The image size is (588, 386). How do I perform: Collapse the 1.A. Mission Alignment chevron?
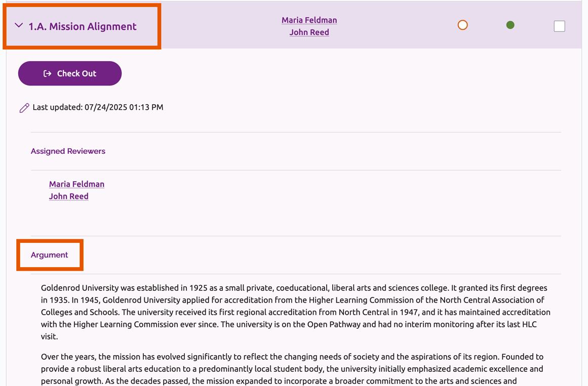(19, 25)
